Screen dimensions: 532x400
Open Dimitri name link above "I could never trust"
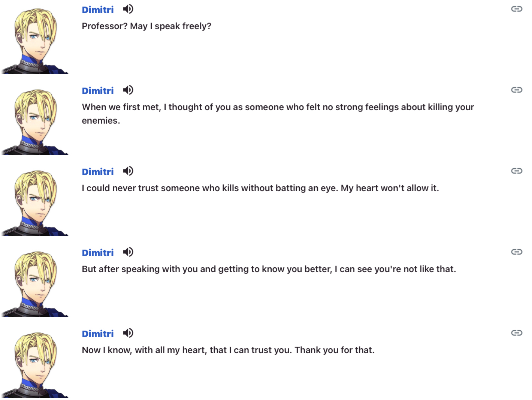click(x=98, y=172)
